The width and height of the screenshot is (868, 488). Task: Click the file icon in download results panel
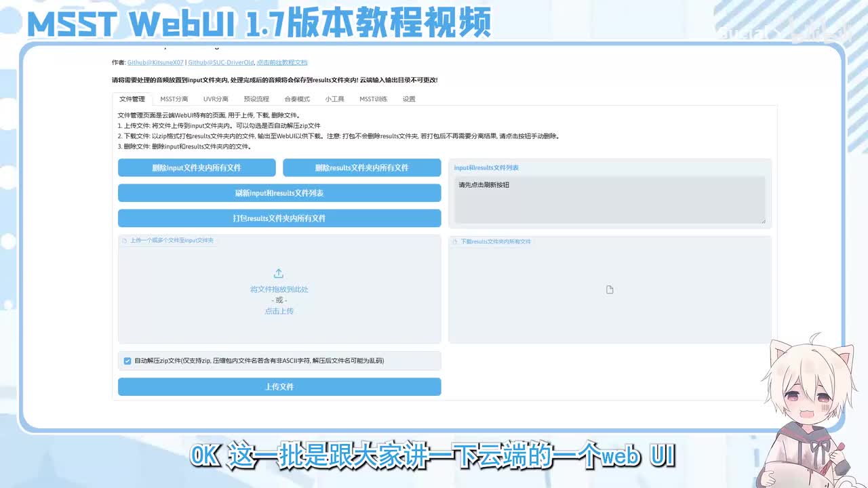[610, 289]
